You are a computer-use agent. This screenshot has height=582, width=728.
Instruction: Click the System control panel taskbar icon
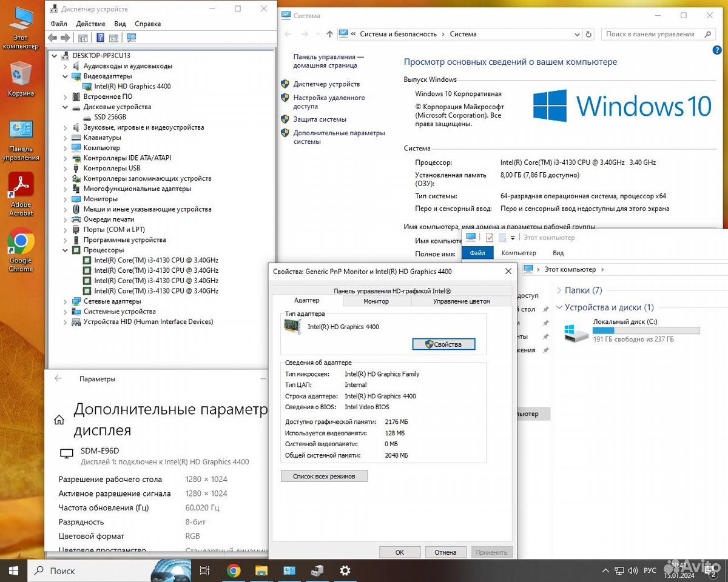pos(289,570)
